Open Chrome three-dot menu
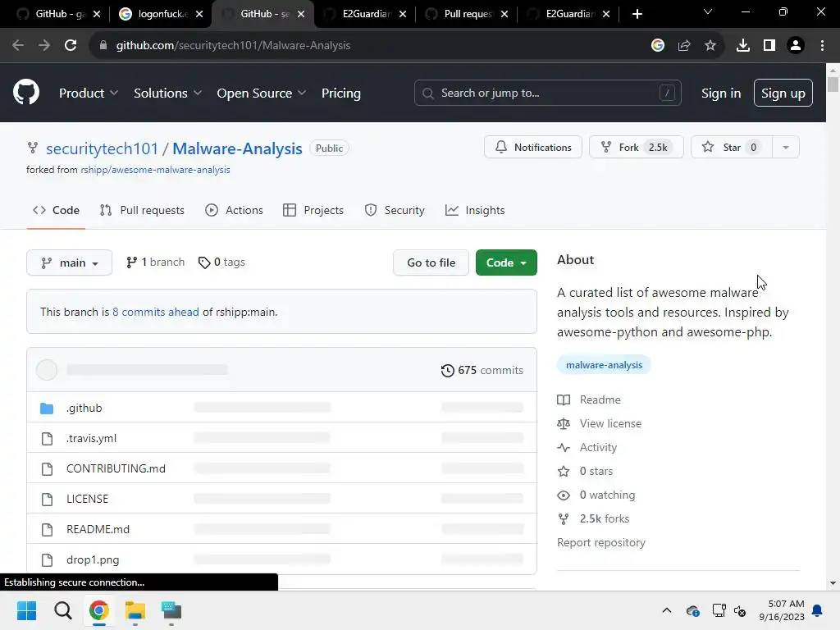Viewport: 840px width, 630px height. pyautogui.click(x=822, y=46)
